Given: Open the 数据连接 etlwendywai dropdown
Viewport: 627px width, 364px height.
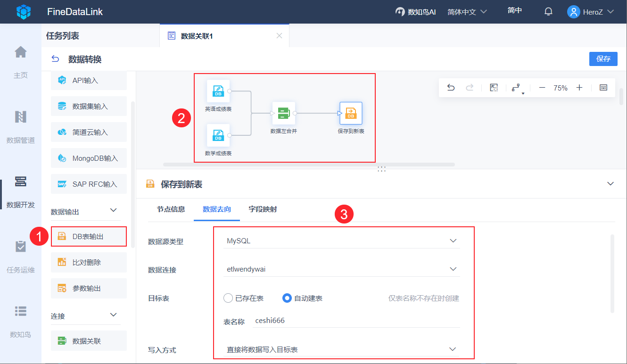Looking at the screenshot, I should click(342, 269).
